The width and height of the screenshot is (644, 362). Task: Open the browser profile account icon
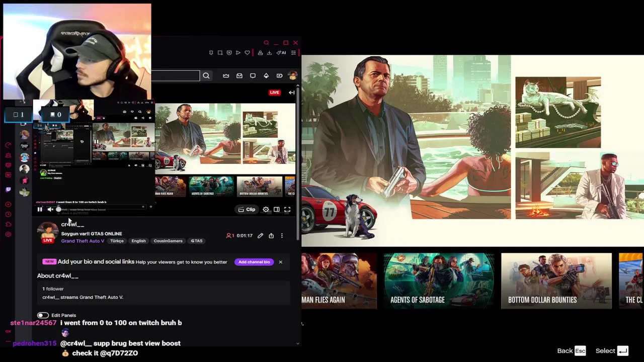[260, 53]
